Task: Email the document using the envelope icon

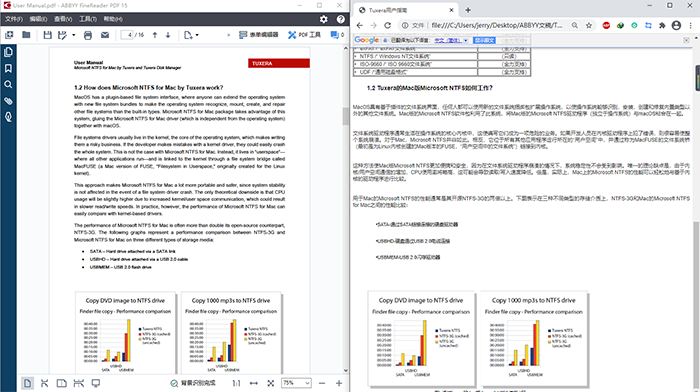Action: 105,35
